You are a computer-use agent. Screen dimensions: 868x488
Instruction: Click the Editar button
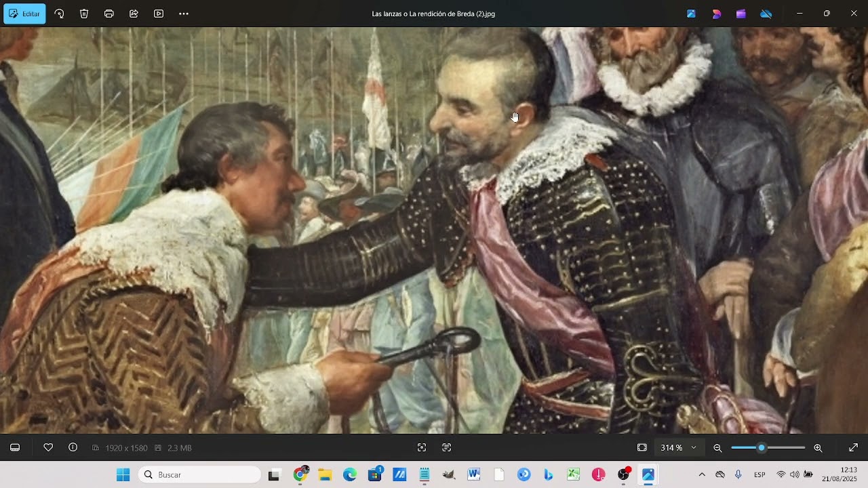click(x=24, y=14)
